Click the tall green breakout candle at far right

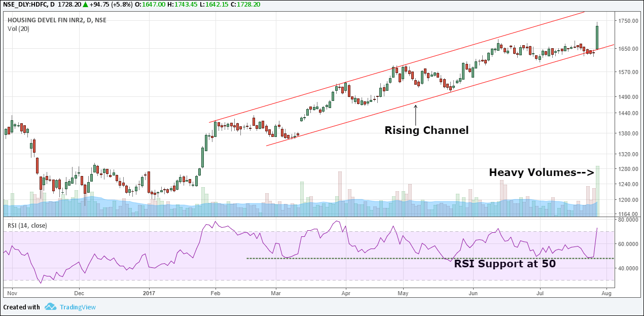coord(597,37)
